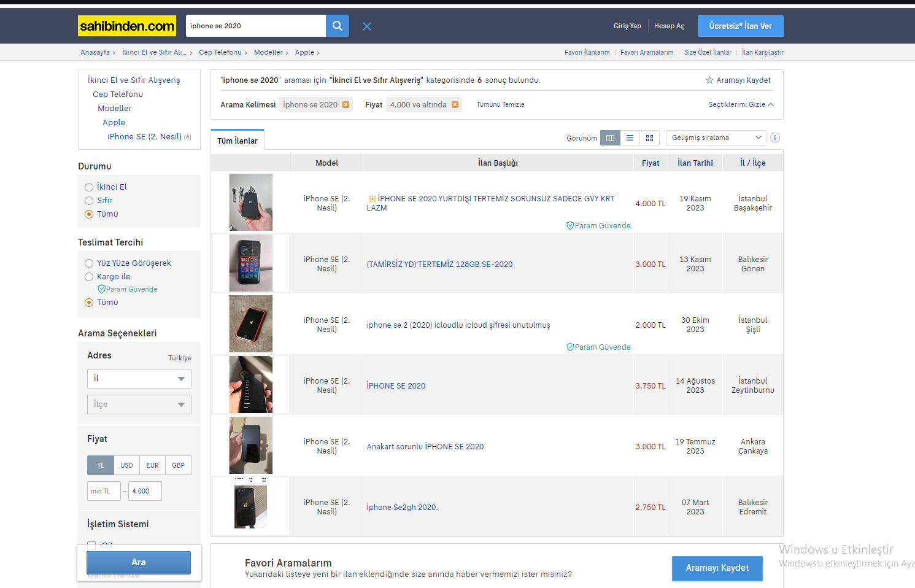Open the Gelişmiş sıralama sort dropdown
Screen dimensions: 915x588
click(716, 137)
